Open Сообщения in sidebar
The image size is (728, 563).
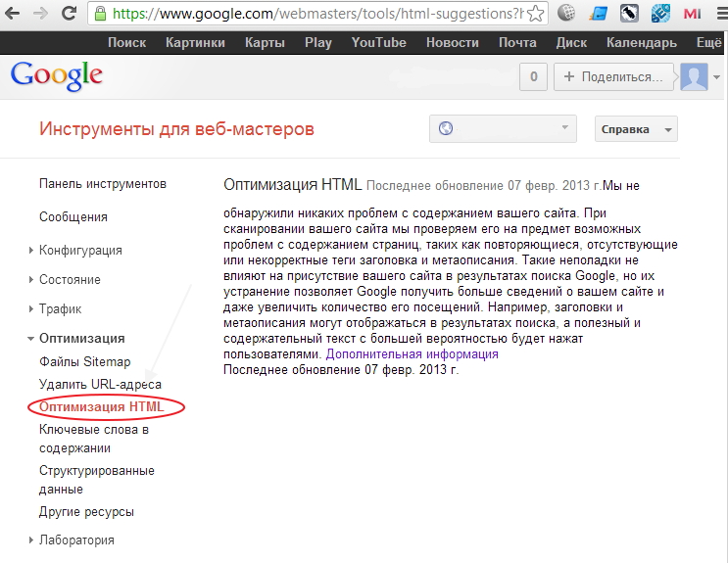[x=73, y=216]
